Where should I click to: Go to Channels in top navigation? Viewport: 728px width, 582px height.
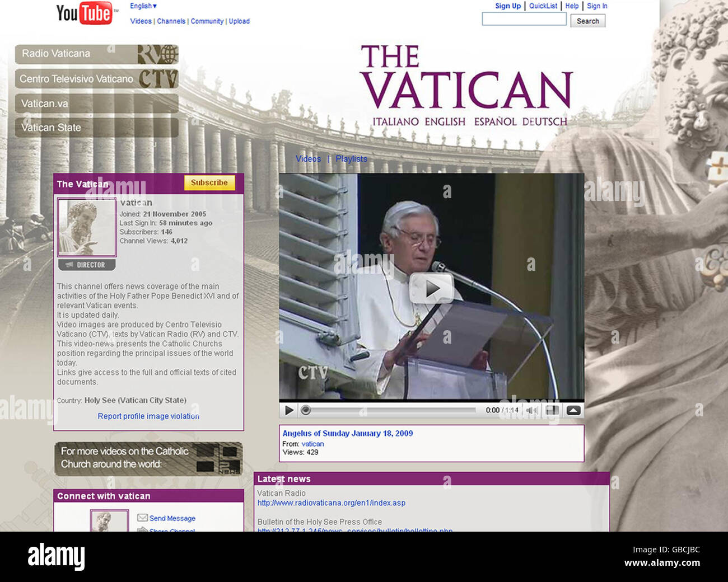click(x=171, y=21)
